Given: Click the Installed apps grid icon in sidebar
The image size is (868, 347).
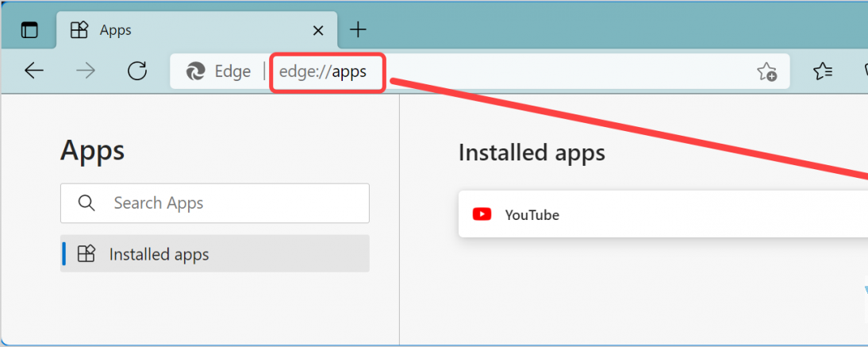Looking at the screenshot, I should tap(86, 254).
